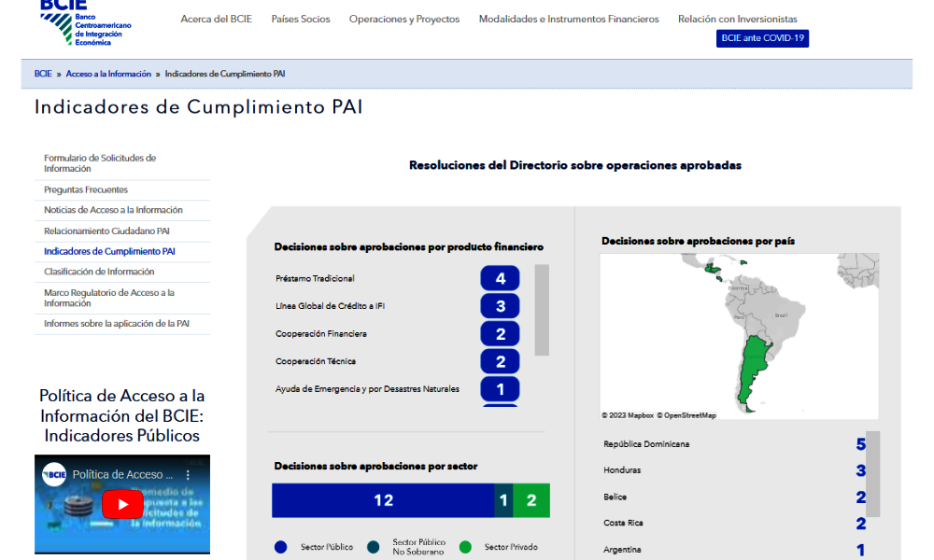Viewport: 934px width, 560px height.
Task: Click the BCIE ante COVID-19 button
Action: click(x=762, y=38)
